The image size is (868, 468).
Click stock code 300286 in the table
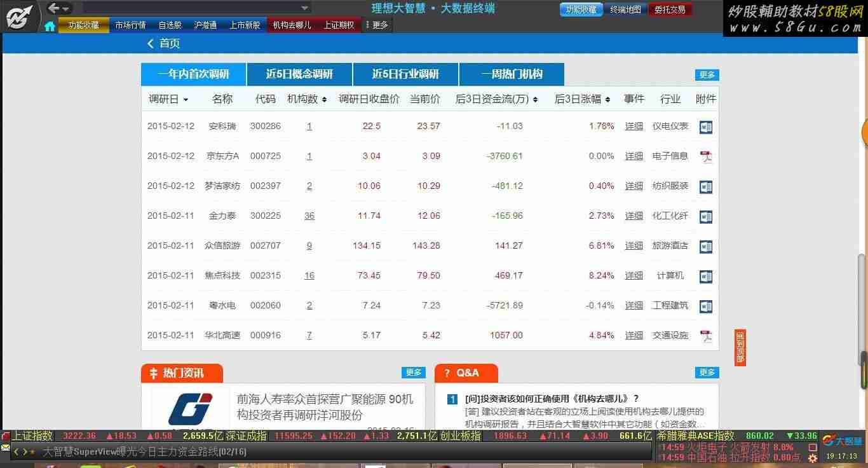click(266, 127)
